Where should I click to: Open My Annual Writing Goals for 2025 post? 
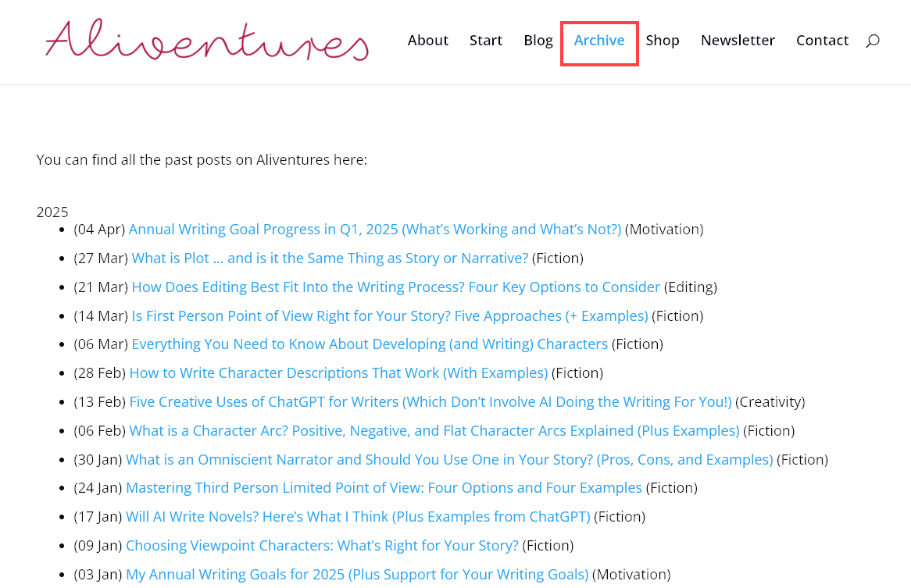pyautogui.click(x=357, y=575)
